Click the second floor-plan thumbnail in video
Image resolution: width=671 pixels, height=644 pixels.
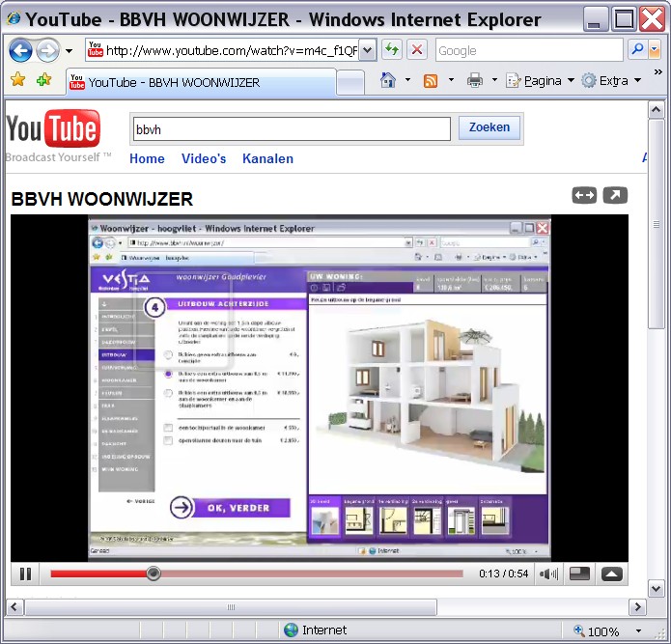pyautogui.click(x=358, y=520)
